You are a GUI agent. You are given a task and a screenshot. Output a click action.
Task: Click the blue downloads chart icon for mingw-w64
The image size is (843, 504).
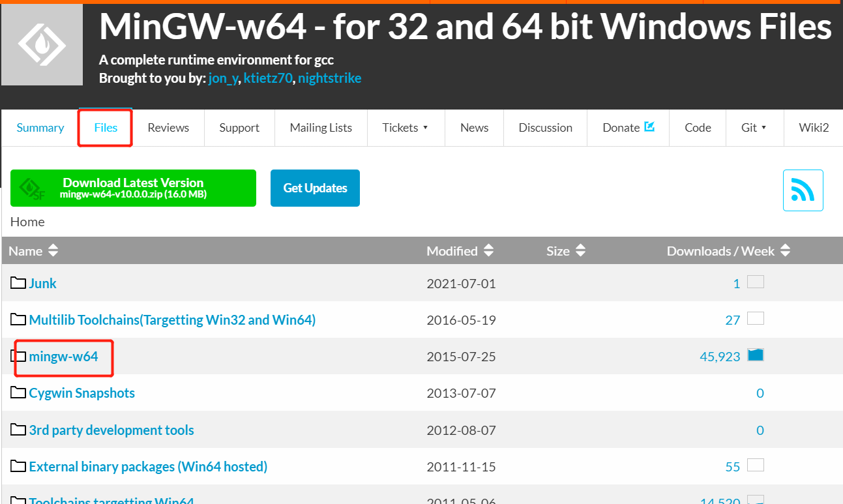click(x=756, y=355)
